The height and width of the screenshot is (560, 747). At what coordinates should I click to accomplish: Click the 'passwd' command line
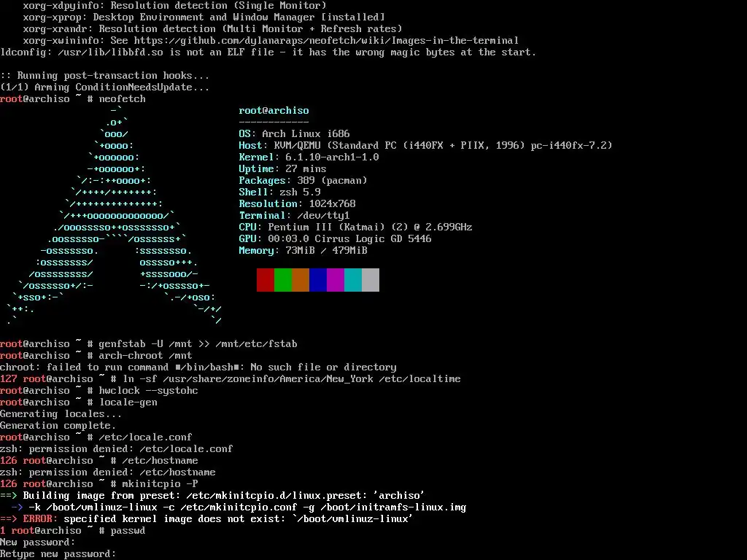tap(73, 531)
